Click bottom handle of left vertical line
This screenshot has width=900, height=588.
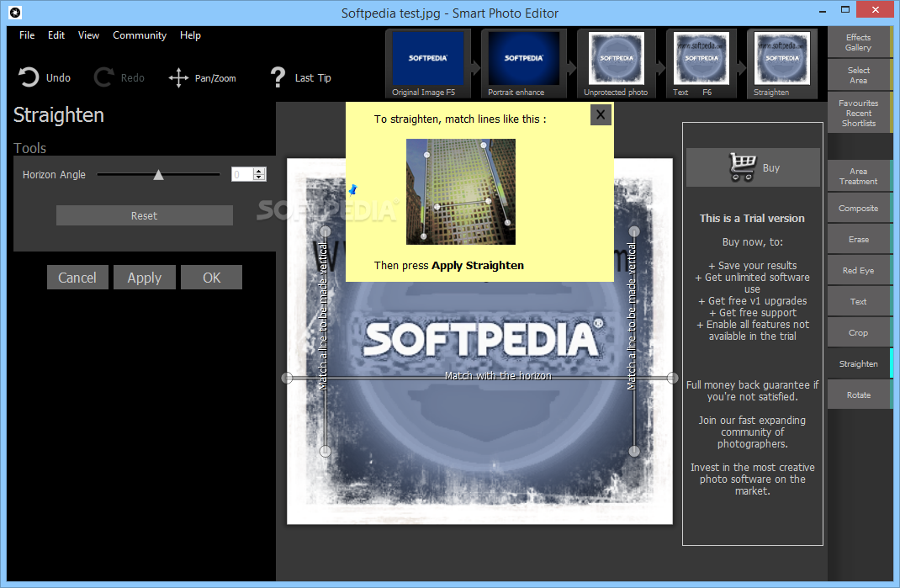[326, 451]
